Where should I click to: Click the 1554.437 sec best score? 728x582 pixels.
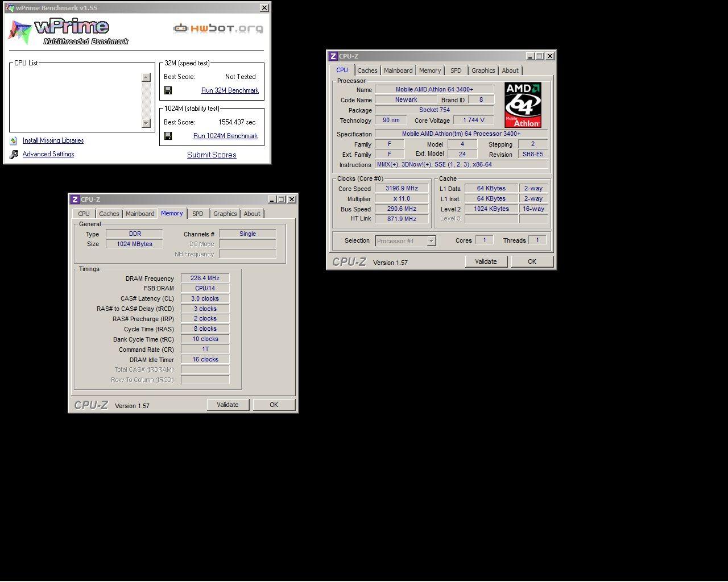point(237,122)
